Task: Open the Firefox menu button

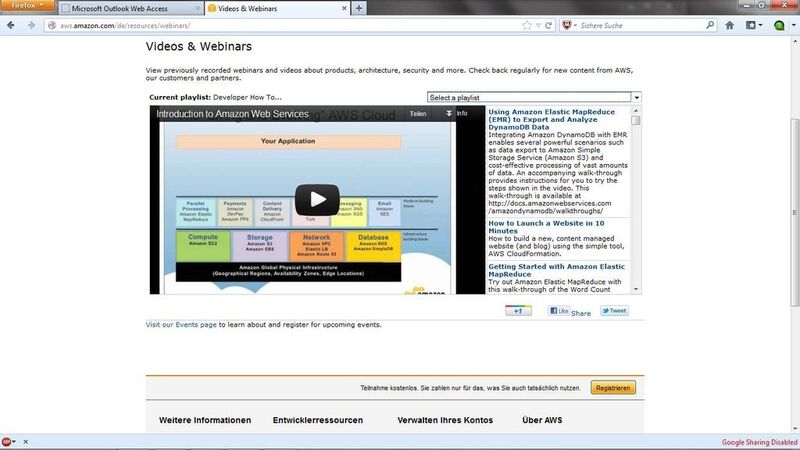Action: click(27, 6)
